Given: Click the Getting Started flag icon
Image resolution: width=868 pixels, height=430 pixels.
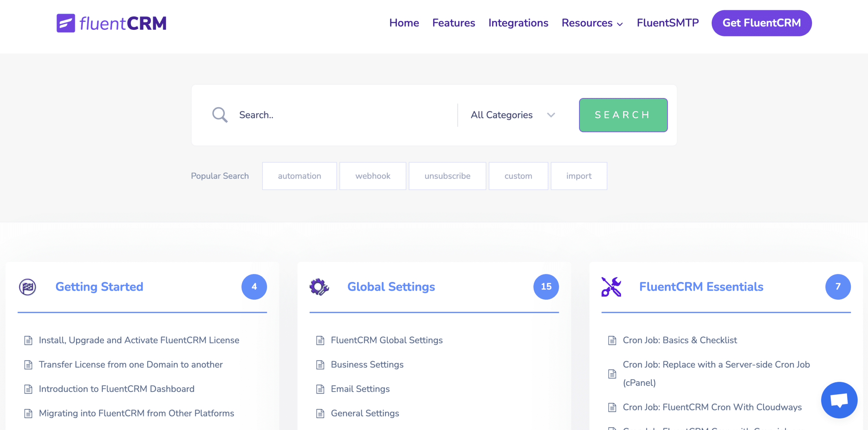Looking at the screenshot, I should click(x=28, y=286).
